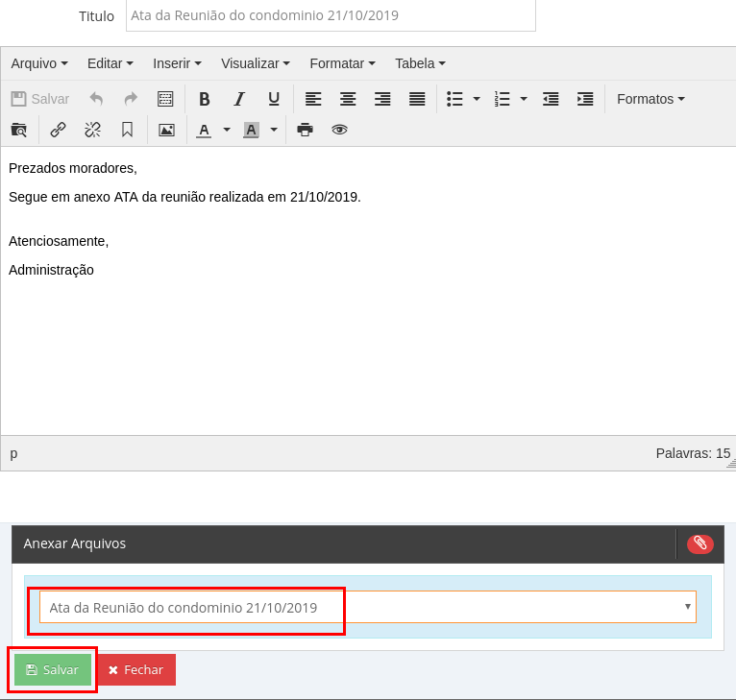Click the Titulo input field
The image size is (736, 700).
point(331,16)
